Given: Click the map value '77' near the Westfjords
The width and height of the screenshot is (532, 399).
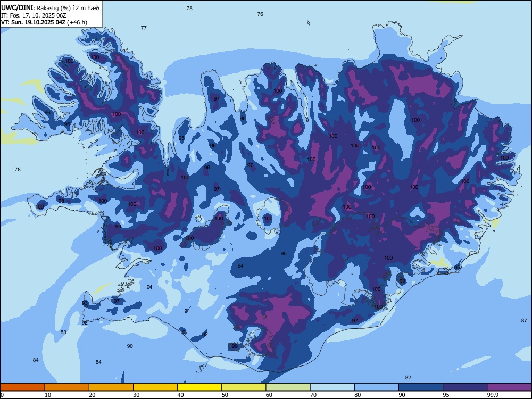Looking at the screenshot, I should pyautogui.click(x=144, y=28).
